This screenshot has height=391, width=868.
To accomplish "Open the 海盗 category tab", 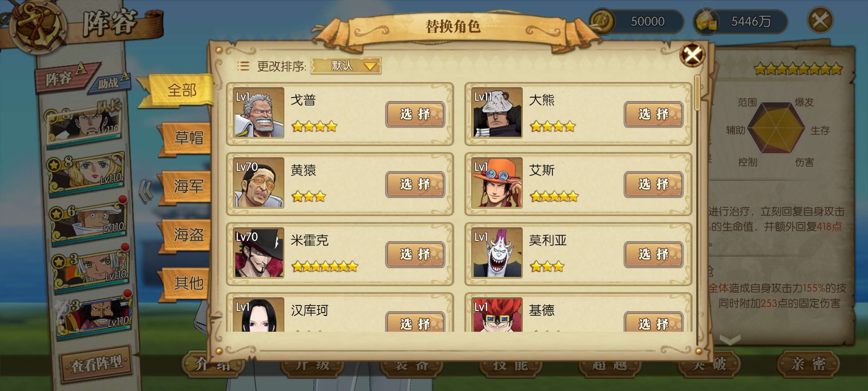I will point(187,235).
